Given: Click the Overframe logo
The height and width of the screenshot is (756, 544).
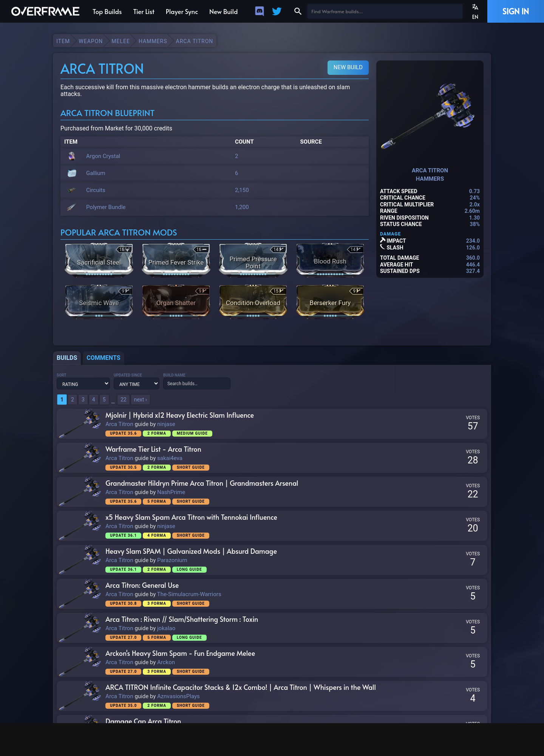Looking at the screenshot, I should click(45, 11).
